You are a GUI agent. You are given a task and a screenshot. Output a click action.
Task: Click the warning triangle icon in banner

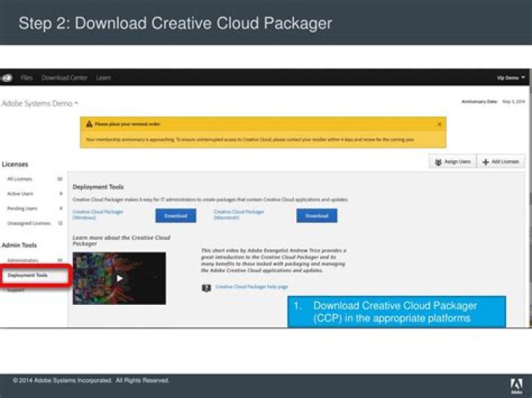[89, 124]
